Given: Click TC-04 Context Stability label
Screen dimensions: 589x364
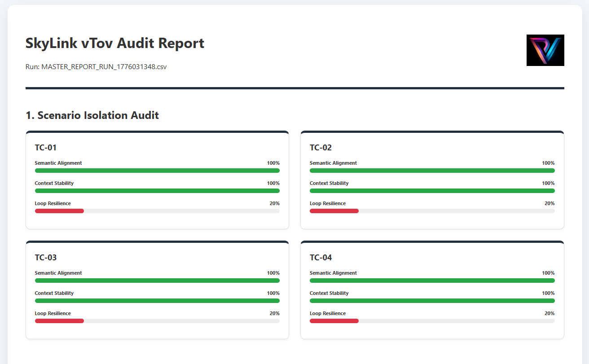Looking at the screenshot, I should pyautogui.click(x=329, y=294).
